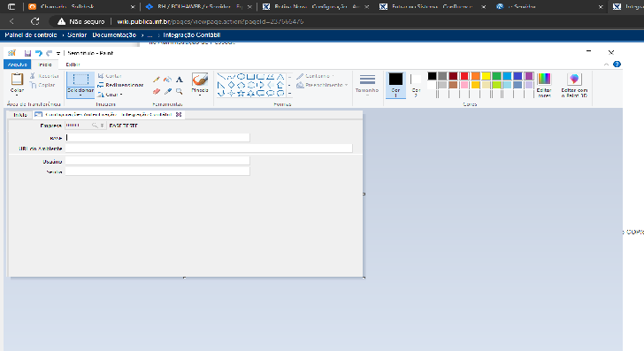Open the Integração Contábil breadcrumb link
Image resolution: width=644 pixels, height=351 pixels.
192,34
